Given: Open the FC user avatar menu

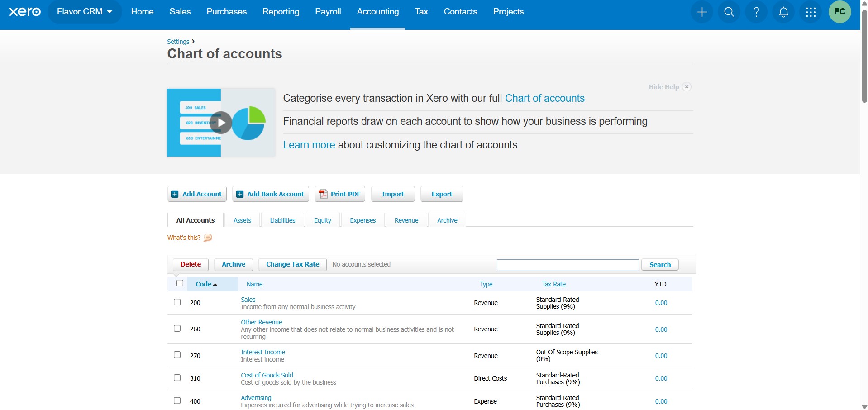Looking at the screenshot, I should pyautogui.click(x=839, y=12).
